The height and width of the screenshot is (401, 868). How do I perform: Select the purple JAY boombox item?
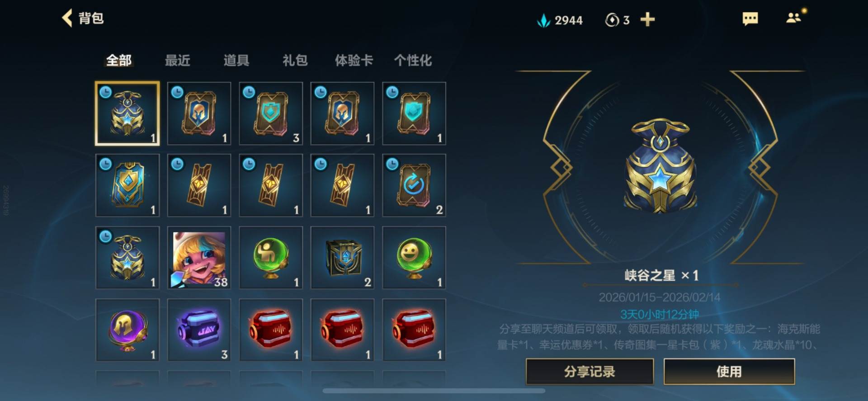click(x=199, y=330)
